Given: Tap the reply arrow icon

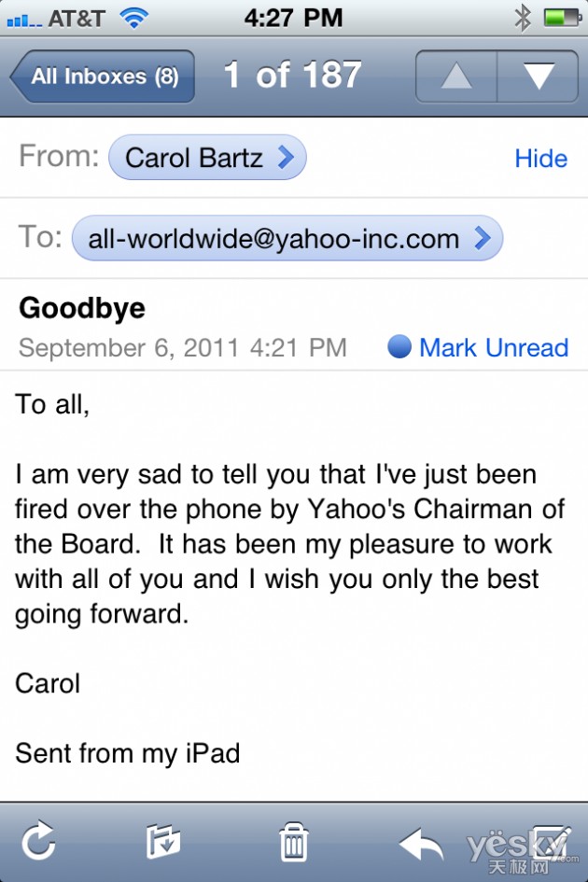Looking at the screenshot, I should (421, 844).
